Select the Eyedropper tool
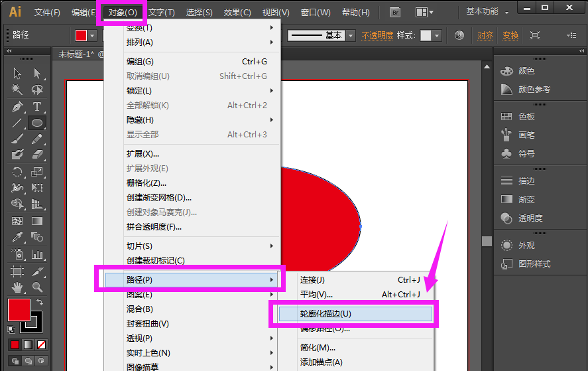This screenshot has height=371, width=588. 17,236
